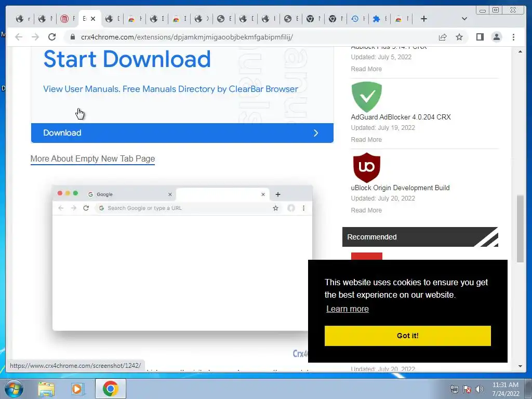Click the page scrollbar up arrow
Screen dimensions: 532x399
(520, 51)
